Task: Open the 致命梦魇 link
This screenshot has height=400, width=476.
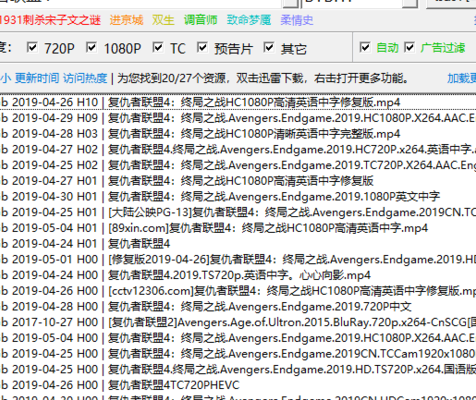Action: coord(249,20)
